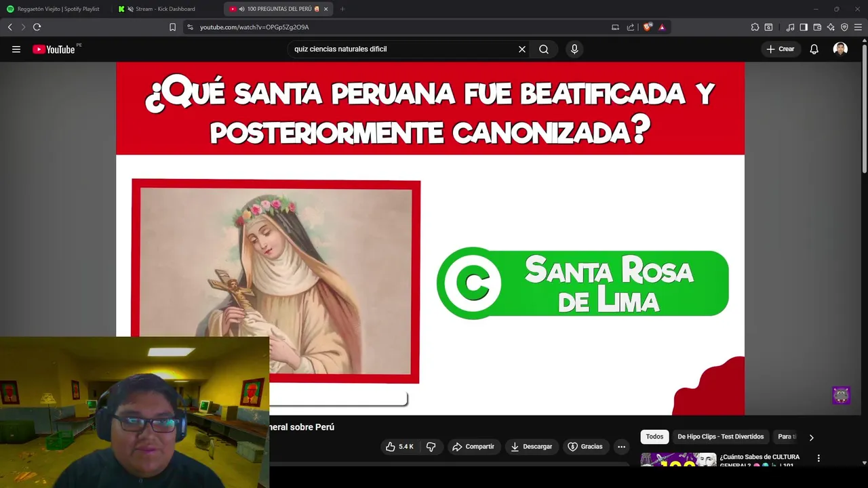Reload the page

[x=37, y=27]
